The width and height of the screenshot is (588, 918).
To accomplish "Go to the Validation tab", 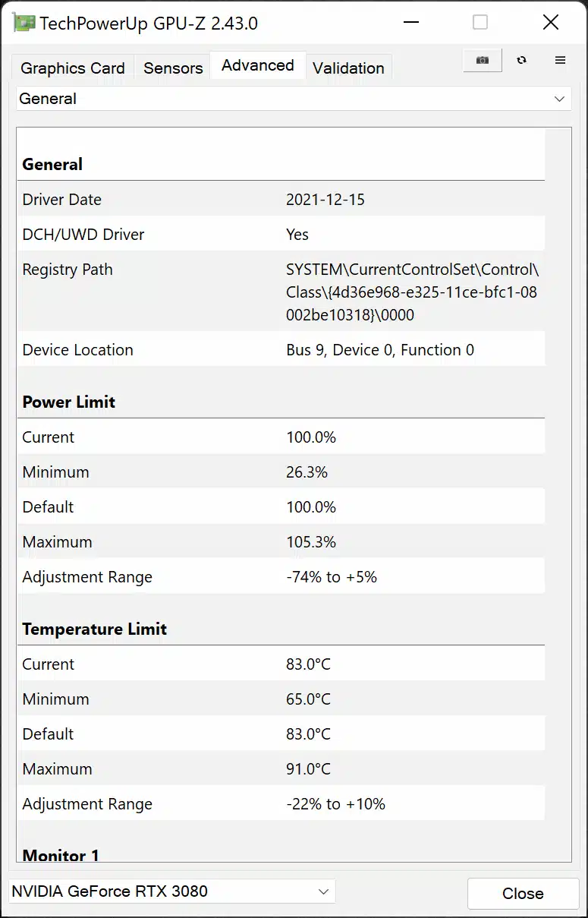I will [348, 68].
